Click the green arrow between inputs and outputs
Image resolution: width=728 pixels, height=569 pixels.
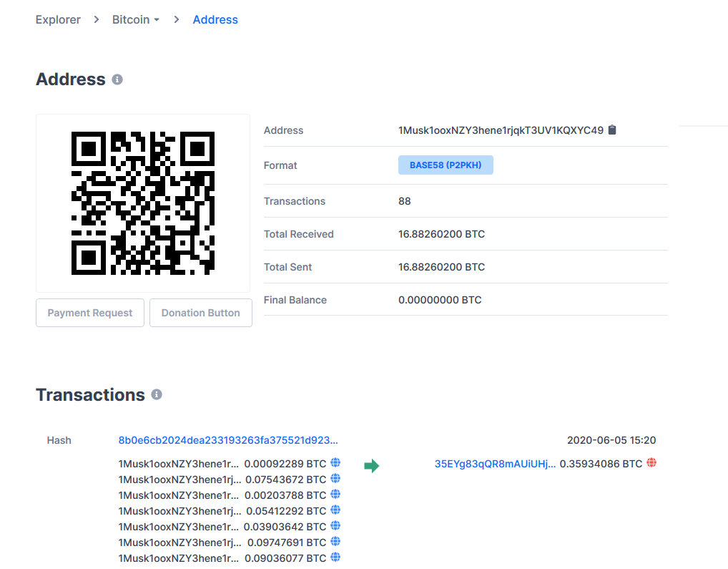[x=372, y=466]
